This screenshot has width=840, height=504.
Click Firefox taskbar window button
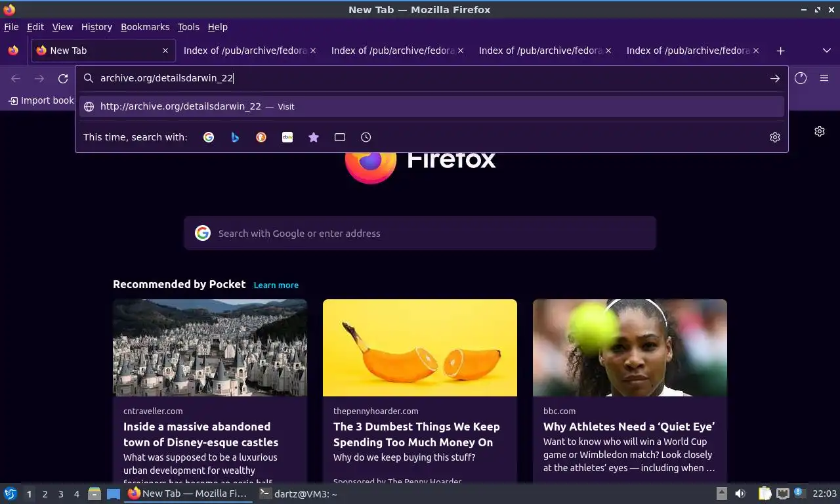click(188, 493)
